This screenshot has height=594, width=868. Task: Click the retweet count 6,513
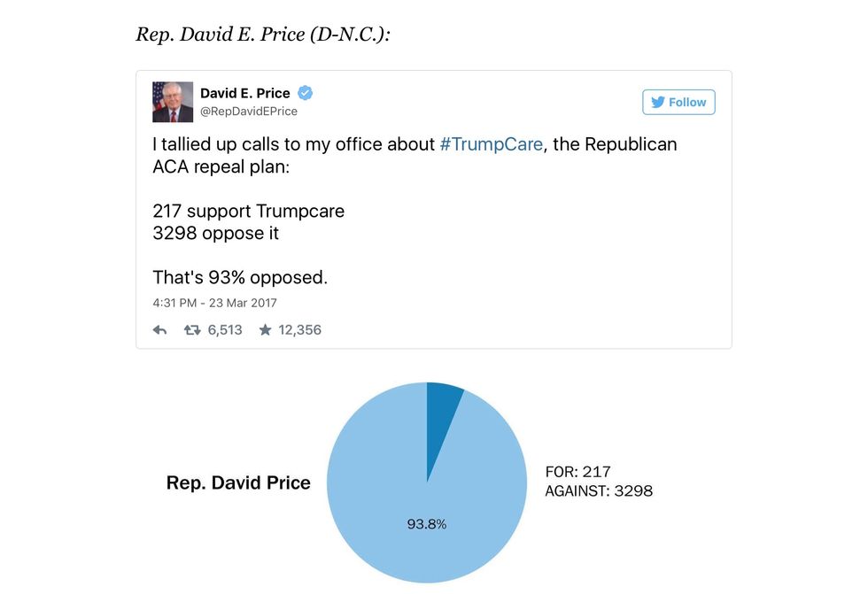pos(225,330)
